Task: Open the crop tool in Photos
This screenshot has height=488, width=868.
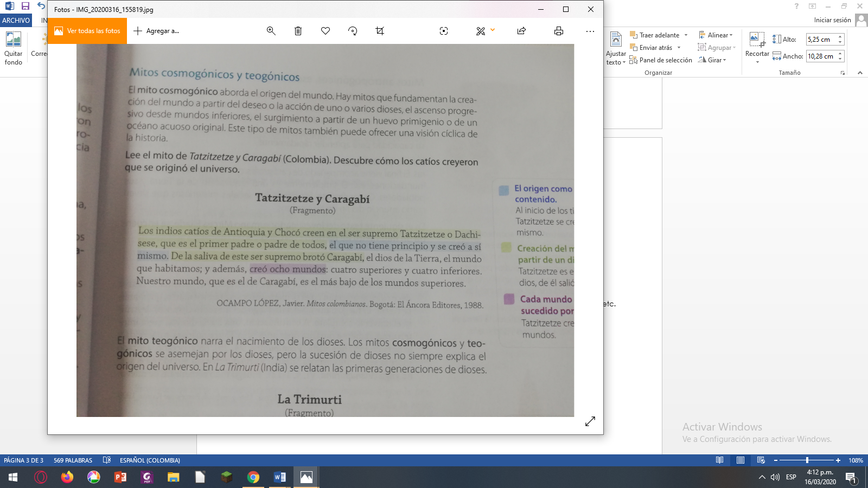Action: point(380,31)
